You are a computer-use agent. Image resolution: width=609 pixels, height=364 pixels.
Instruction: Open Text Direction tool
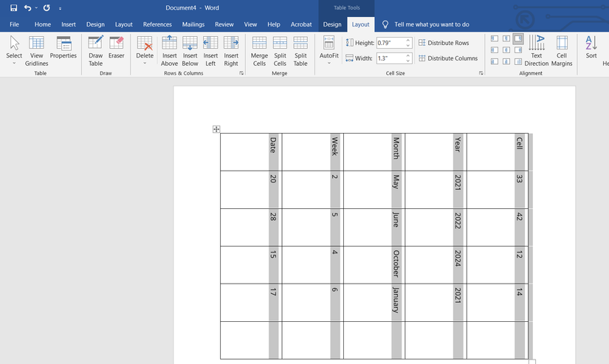(537, 50)
